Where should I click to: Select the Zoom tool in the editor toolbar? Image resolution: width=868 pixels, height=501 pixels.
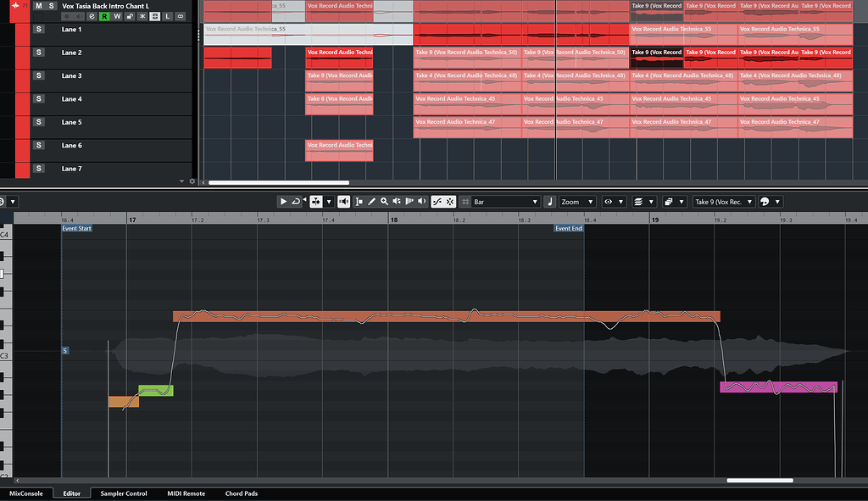(383, 202)
